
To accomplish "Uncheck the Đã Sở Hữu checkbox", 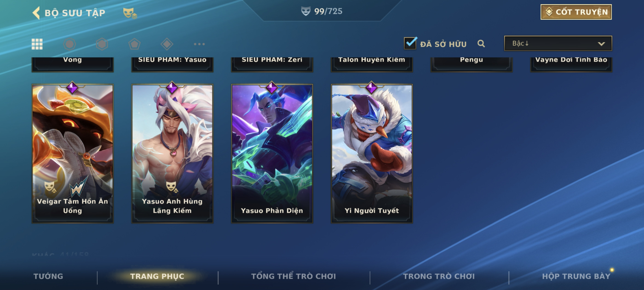I will 410,43.
